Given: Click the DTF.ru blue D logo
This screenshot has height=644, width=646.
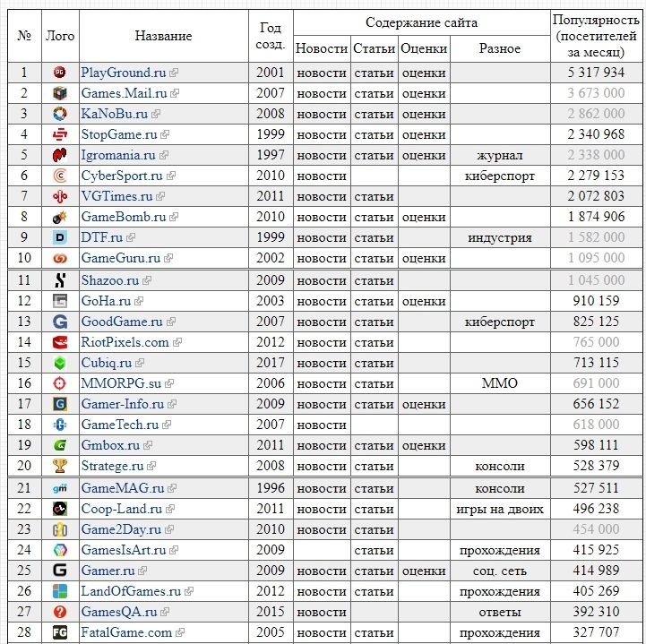Looking at the screenshot, I should click(x=60, y=237).
